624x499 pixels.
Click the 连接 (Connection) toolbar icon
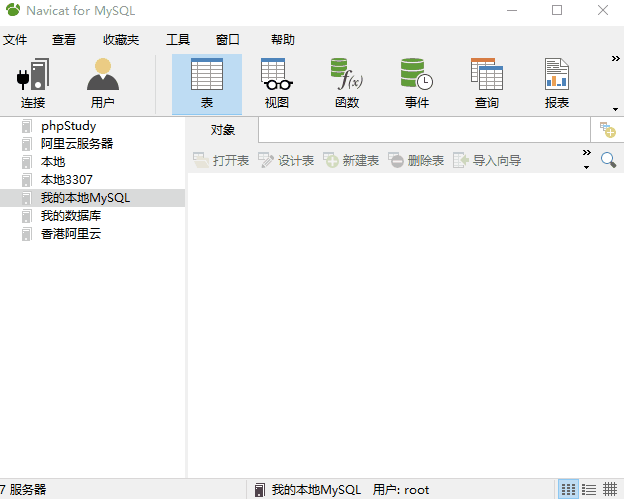tap(33, 84)
